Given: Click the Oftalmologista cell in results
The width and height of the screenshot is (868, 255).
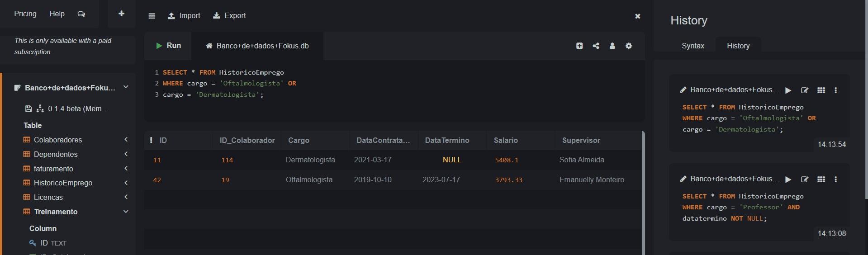Looking at the screenshot, I should pyautogui.click(x=309, y=179).
